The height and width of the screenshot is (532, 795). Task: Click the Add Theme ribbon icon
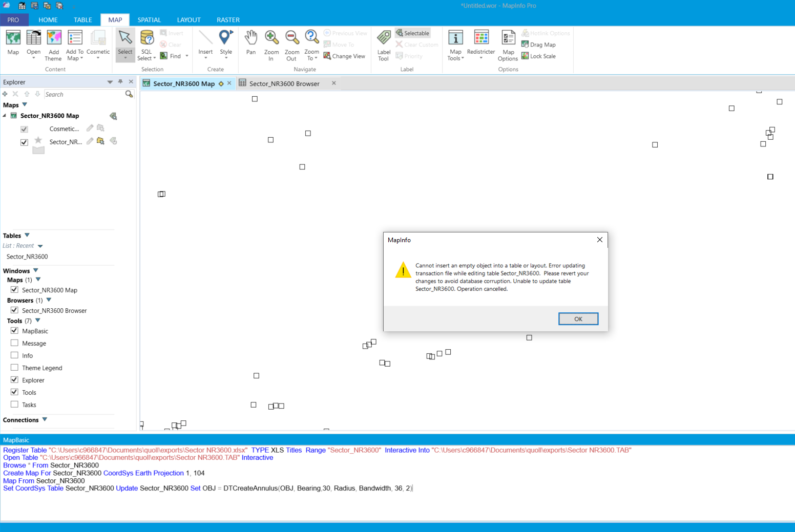pos(54,38)
